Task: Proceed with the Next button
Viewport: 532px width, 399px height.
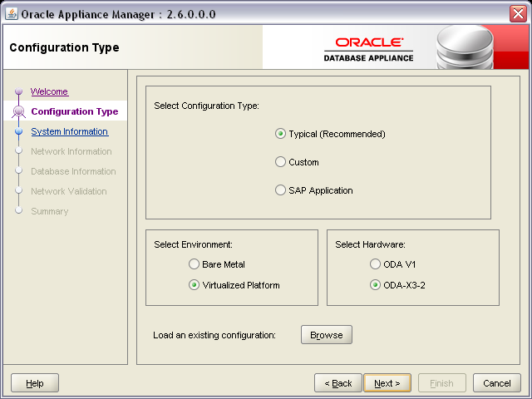Action: tap(387, 383)
